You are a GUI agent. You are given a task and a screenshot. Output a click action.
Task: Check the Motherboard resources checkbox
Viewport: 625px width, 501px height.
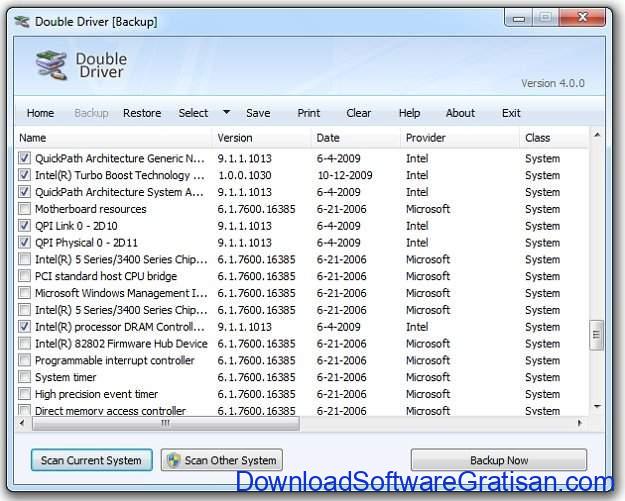pyautogui.click(x=24, y=208)
